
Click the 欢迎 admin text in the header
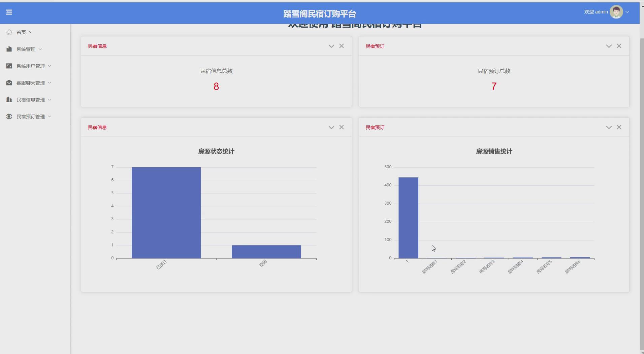tap(596, 12)
